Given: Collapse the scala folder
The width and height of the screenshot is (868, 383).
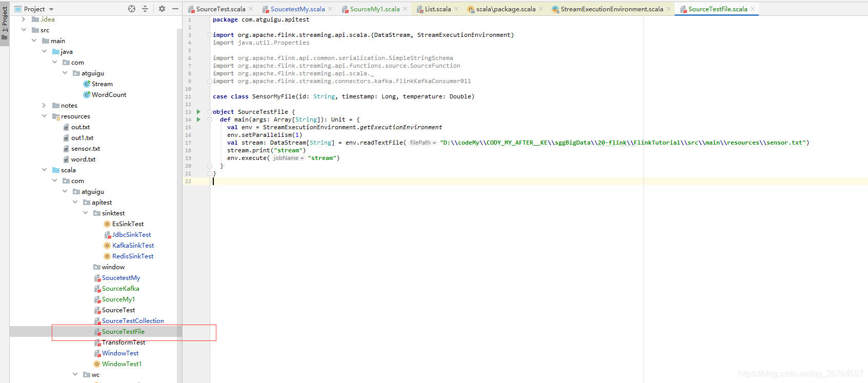Looking at the screenshot, I should tap(44, 170).
